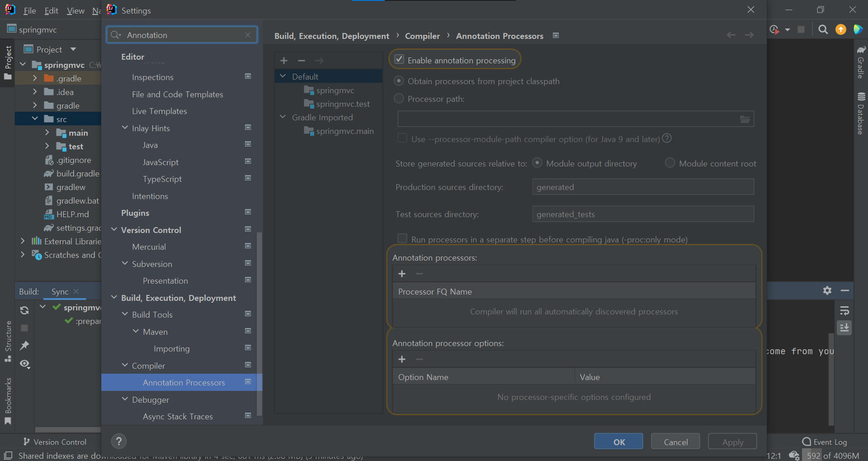868x461 pixels.
Task: Toggle Enable annotation processing checkbox
Action: (x=399, y=59)
